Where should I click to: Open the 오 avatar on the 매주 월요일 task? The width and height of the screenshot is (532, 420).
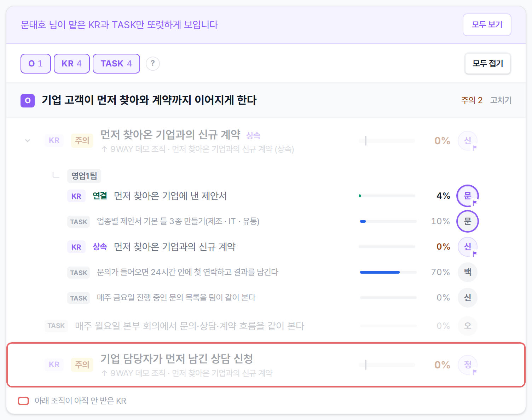[x=468, y=326]
